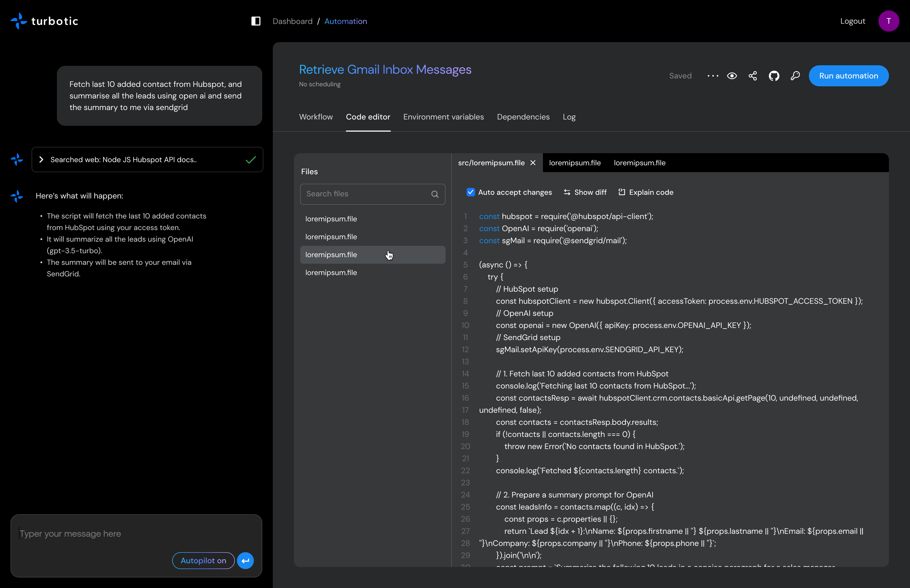Open the more options ellipsis menu
910x588 pixels.
point(712,76)
